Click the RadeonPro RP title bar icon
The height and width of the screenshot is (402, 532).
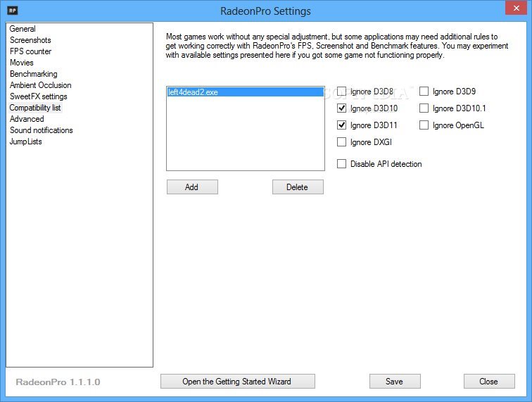coord(13,11)
